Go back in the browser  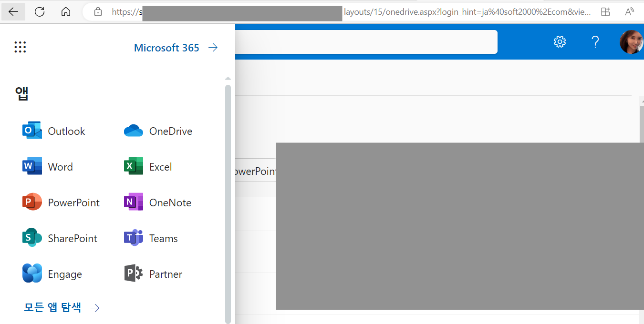[x=13, y=12]
